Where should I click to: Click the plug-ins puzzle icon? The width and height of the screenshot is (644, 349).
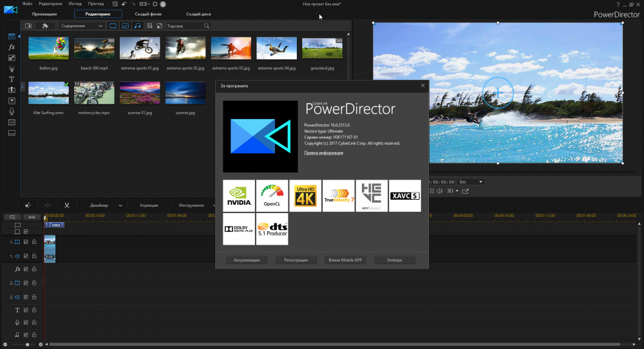coord(45,26)
